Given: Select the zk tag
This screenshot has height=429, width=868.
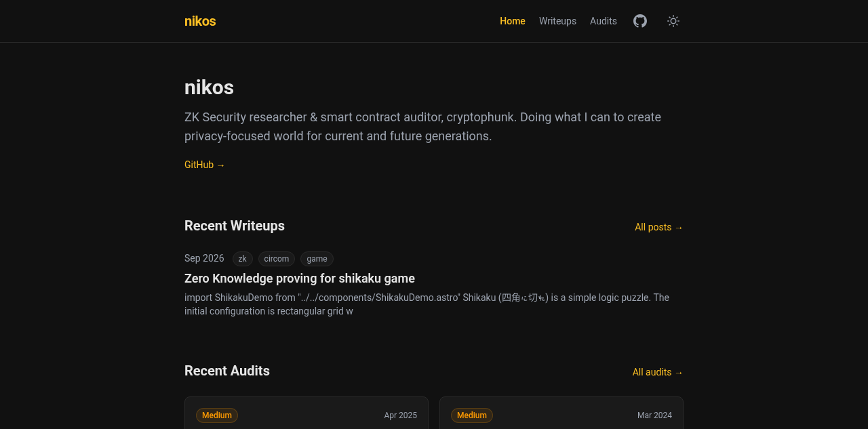Looking at the screenshot, I should [x=243, y=259].
